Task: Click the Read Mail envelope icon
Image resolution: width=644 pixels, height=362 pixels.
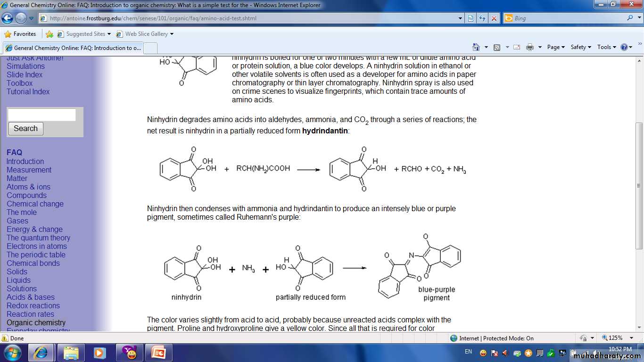Action: (517, 47)
